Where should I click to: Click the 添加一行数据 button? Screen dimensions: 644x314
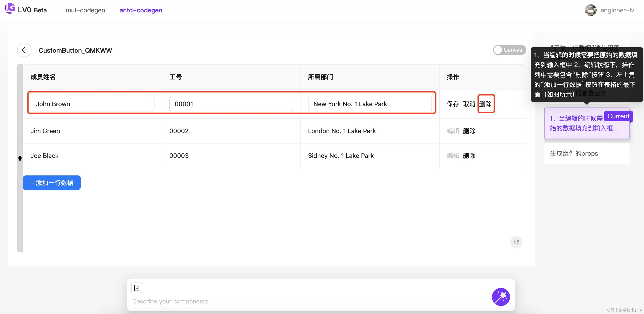[52, 183]
